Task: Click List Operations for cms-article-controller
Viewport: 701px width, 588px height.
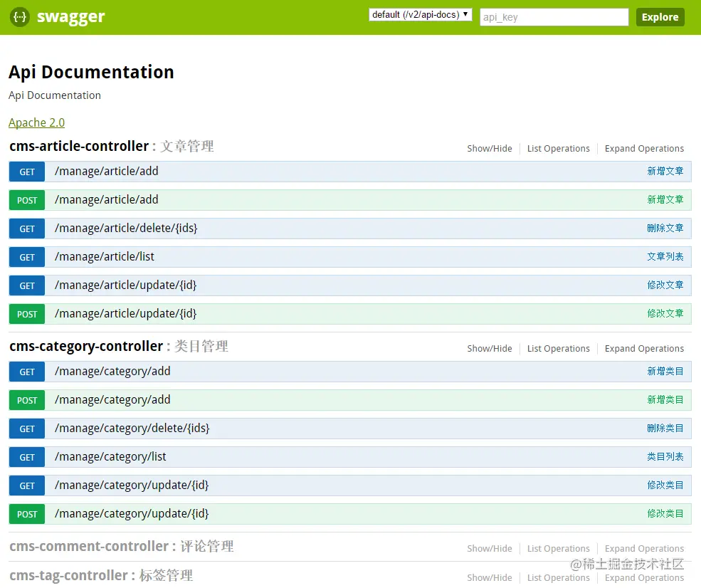Action: coord(559,149)
